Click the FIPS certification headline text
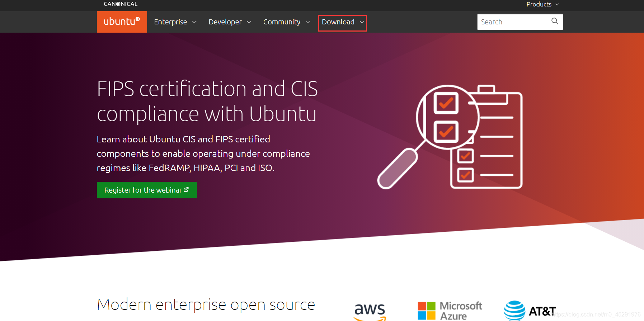 [207, 102]
